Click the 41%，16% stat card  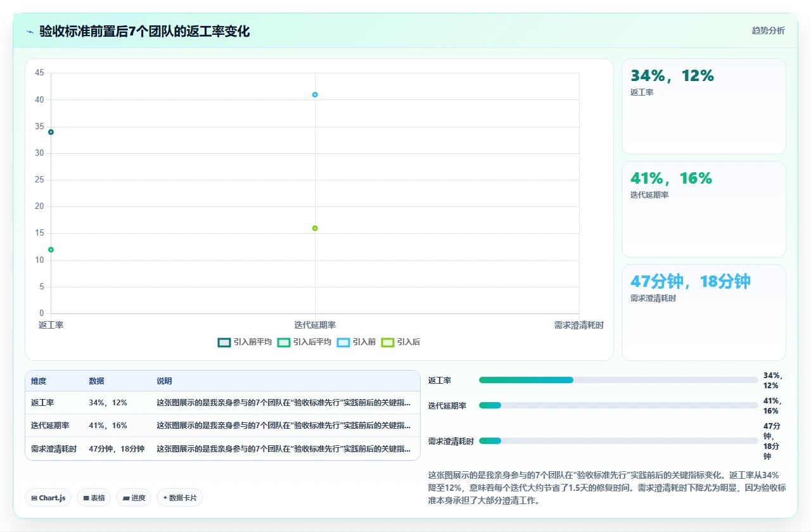(x=704, y=209)
